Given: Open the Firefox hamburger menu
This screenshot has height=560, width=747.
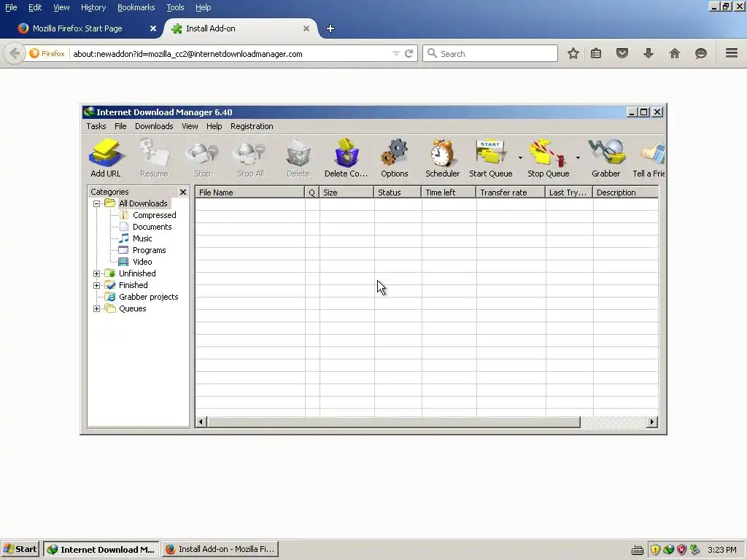Looking at the screenshot, I should click(732, 53).
